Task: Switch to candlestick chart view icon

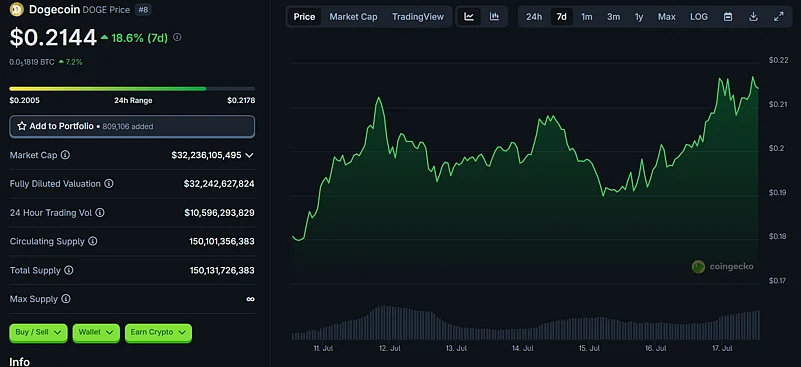Action: pyautogui.click(x=494, y=17)
